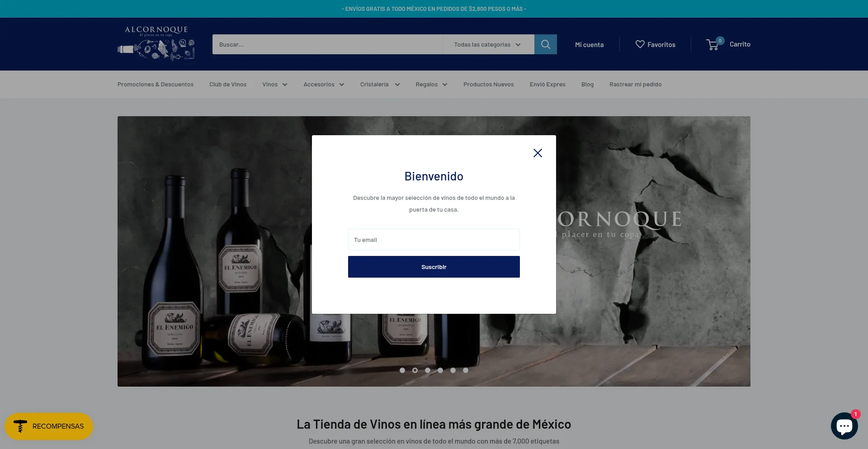Click the Alcornoque logo

pyautogui.click(x=156, y=43)
